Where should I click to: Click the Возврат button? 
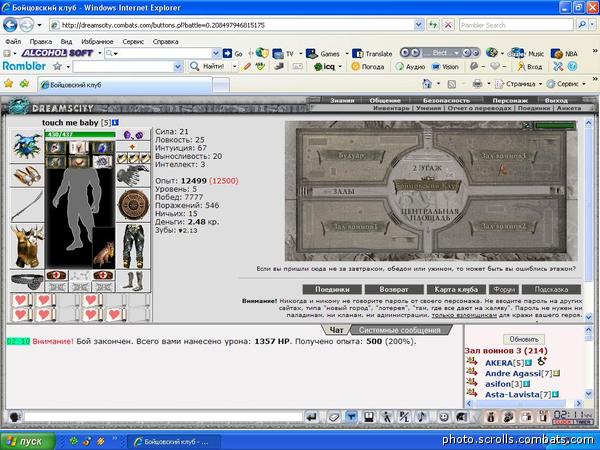(394, 289)
